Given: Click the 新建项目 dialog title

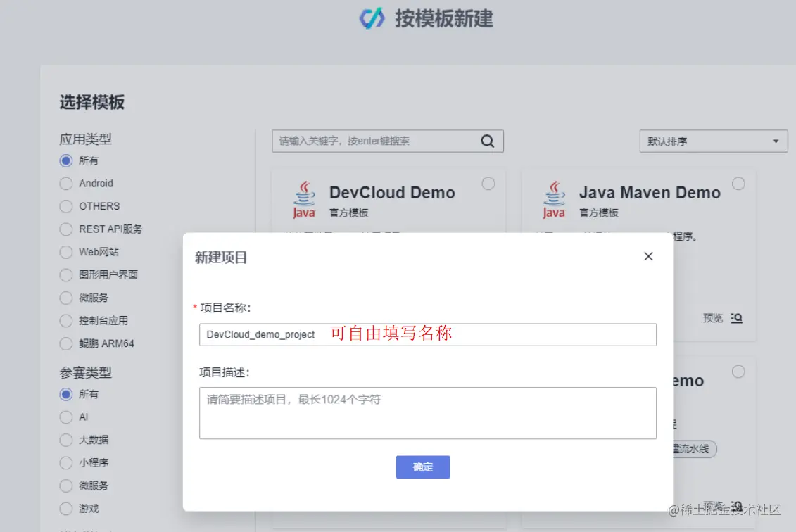Looking at the screenshot, I should pos(221,258).
